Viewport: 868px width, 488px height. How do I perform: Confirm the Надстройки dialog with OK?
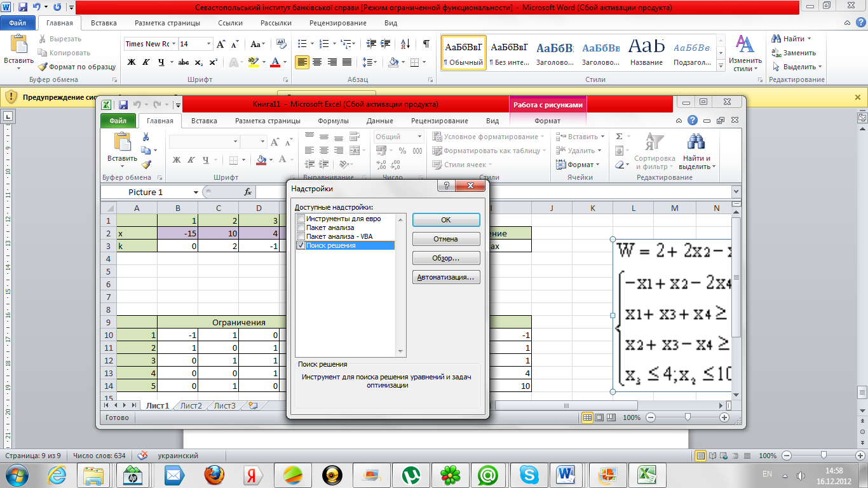[446, 220]
